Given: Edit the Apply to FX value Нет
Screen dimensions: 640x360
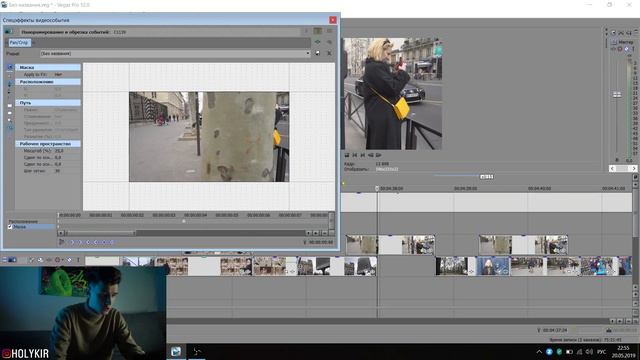Looking at the screenshot, I should pos(58,75).
